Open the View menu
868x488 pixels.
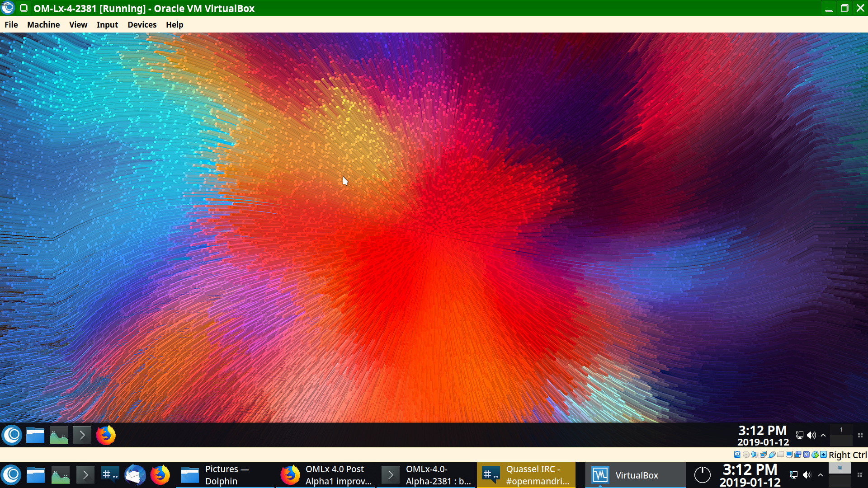[78, 25]
